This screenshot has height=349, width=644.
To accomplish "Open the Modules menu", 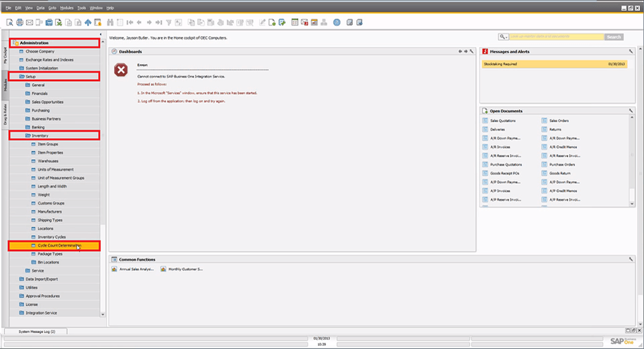I will [66, 8].
